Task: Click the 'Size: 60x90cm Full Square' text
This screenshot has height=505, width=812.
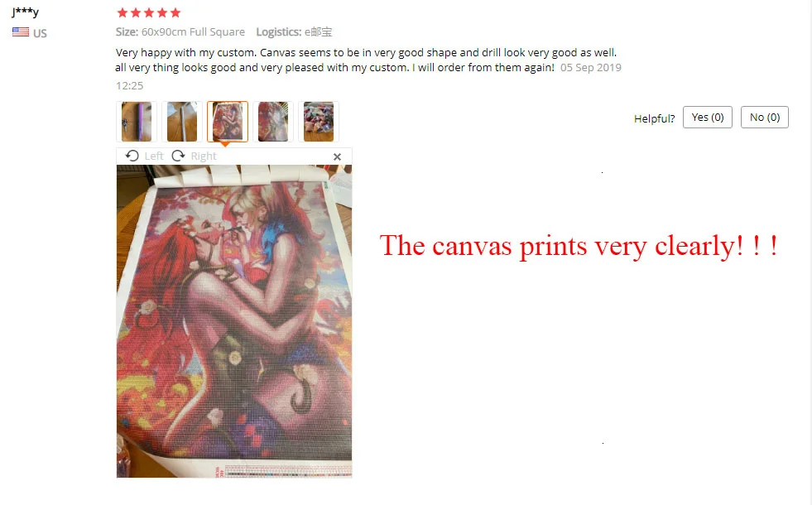Action: pos(180,32)
